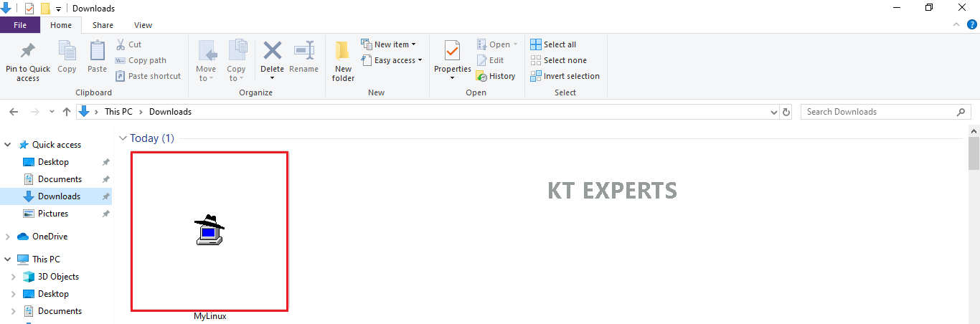Open New item dropdown

(388, 44)
